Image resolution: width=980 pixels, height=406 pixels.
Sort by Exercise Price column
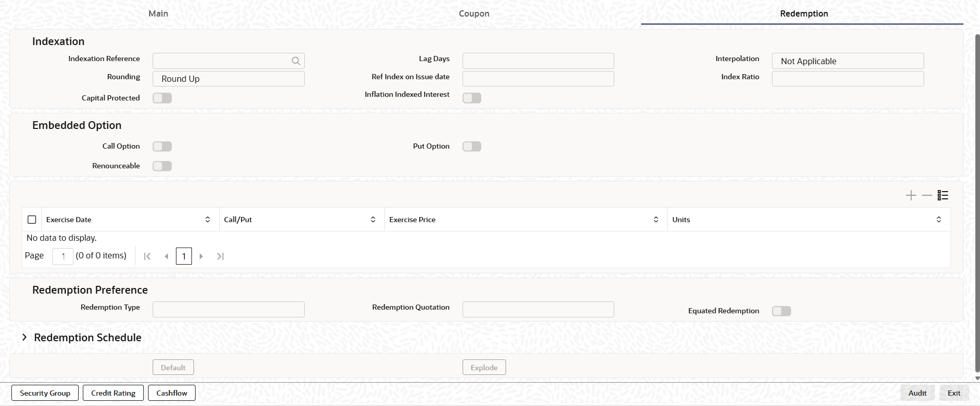[656, 220]
